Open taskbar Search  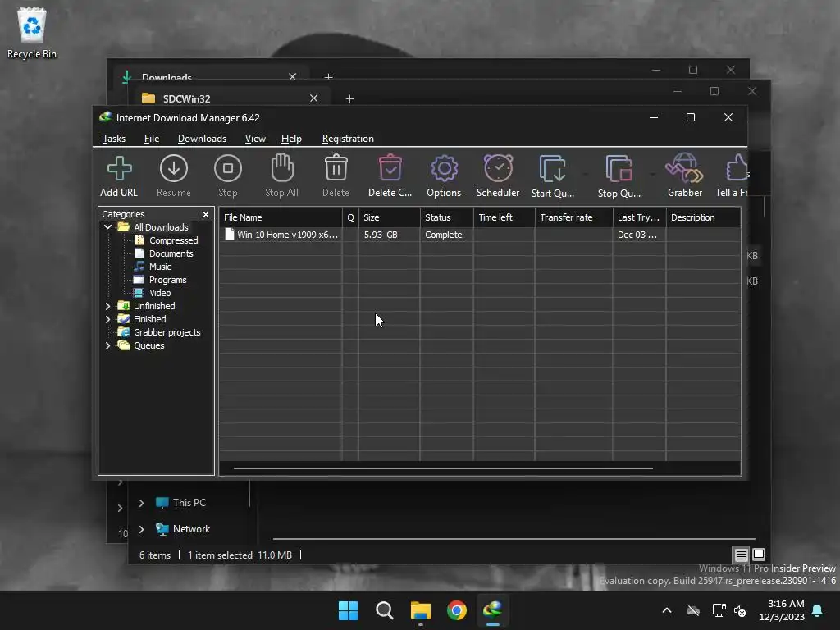point(385,610)
